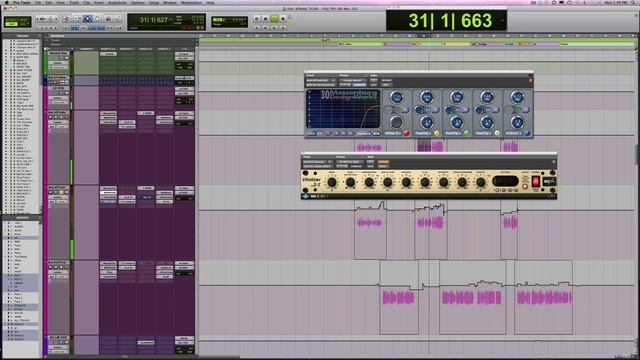Toggle the blue Hi Shelf band enable LED
640x360 pixels.
(527, 133)
